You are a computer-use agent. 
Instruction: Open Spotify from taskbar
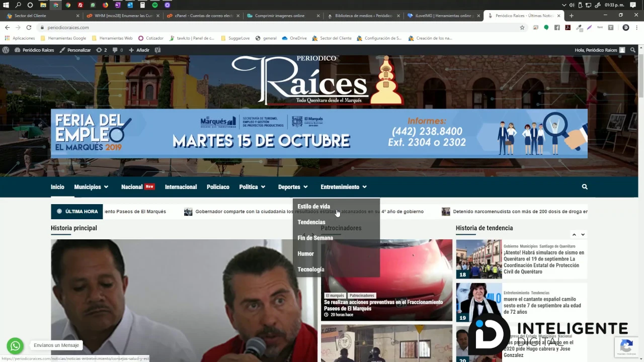(155, 5)
